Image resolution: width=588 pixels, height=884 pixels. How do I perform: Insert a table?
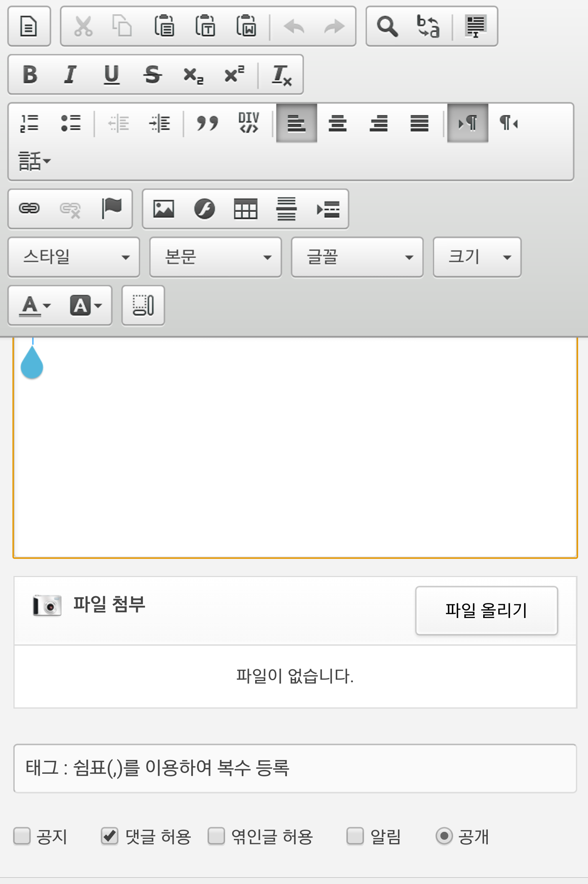[x=245, y=209]
